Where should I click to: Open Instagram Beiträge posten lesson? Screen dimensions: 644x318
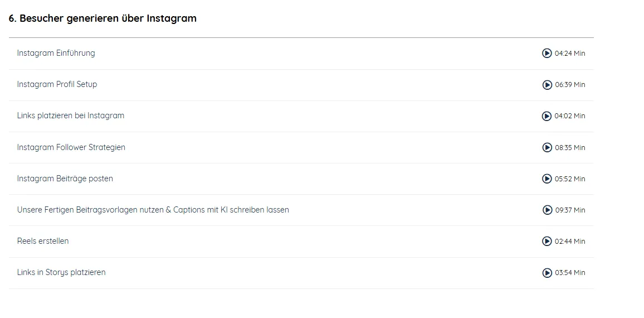tap(65, 179)
